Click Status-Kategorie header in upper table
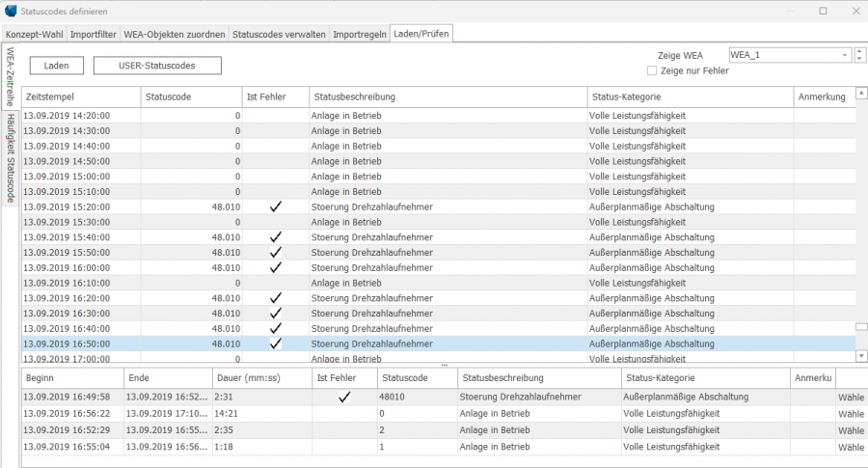The height and width of the screenshot is (468, 868). pyautogui.click(x=691, y=96)
